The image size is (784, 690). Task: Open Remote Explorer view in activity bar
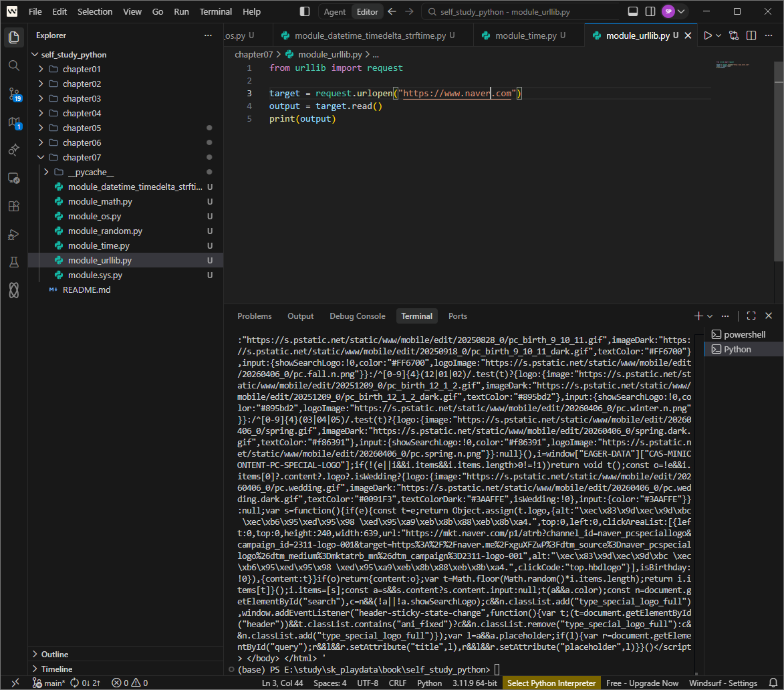(x=14, y=177)
